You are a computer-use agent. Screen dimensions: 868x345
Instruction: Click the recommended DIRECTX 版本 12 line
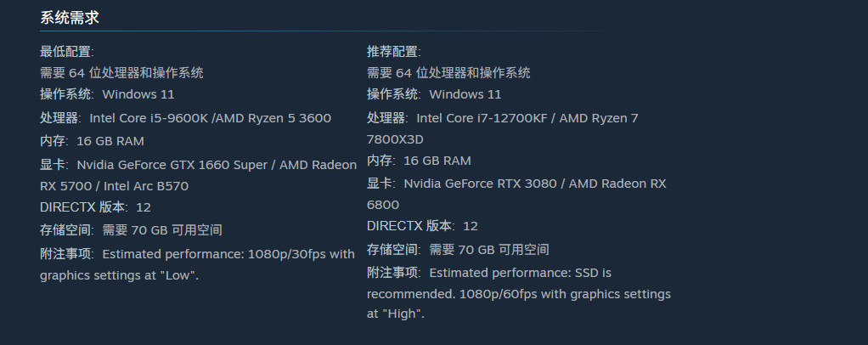422,226
